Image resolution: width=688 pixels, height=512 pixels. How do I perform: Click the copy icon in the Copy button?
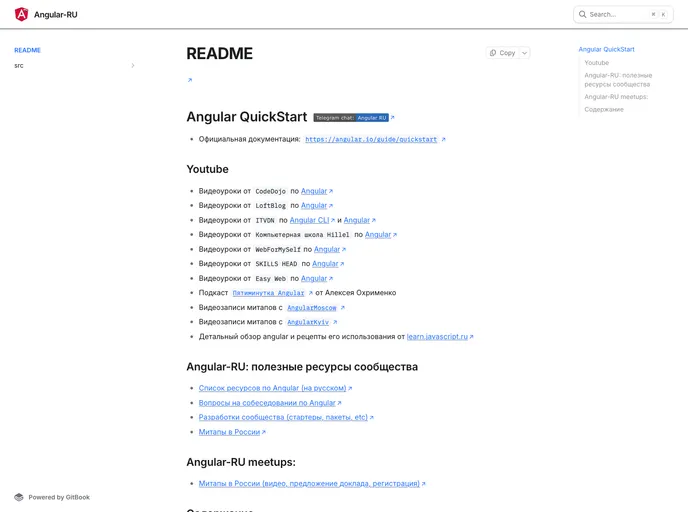(x=493, y=53)
